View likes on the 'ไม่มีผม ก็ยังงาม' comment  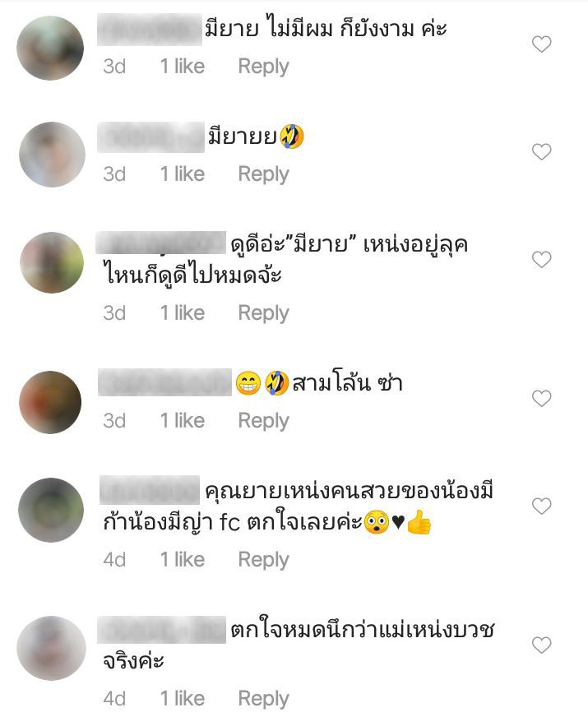(x=183, y=67)
